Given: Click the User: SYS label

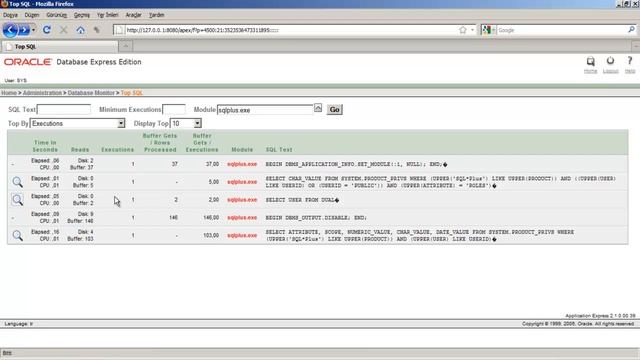Looking at the screenshot, I should point(16,80).
